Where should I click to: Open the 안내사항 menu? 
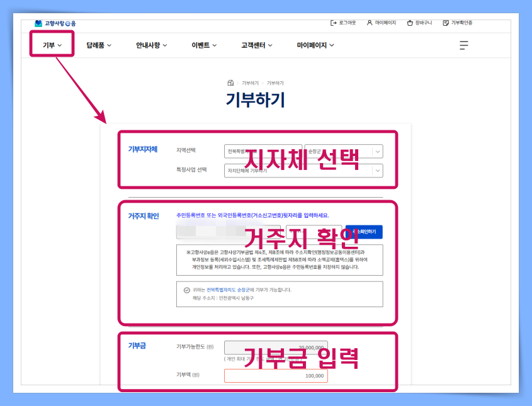point(151,45)
